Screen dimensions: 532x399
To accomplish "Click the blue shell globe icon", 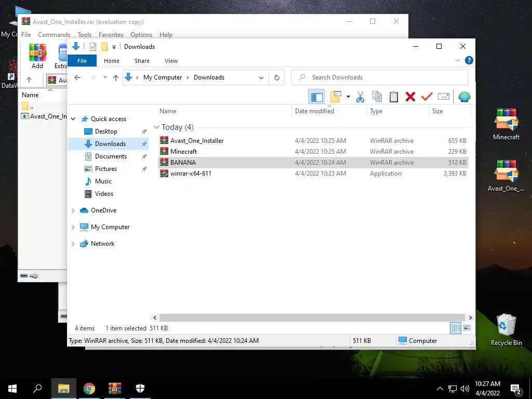I will 464,97.
